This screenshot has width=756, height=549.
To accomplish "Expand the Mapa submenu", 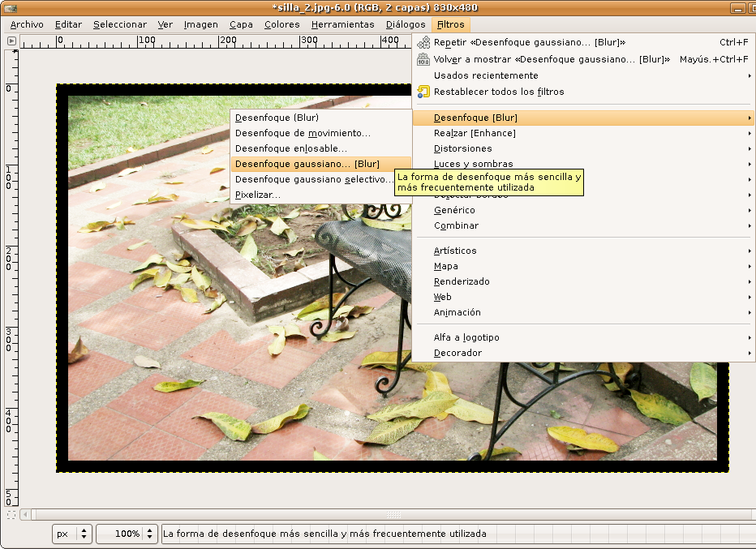I will 584,266.
